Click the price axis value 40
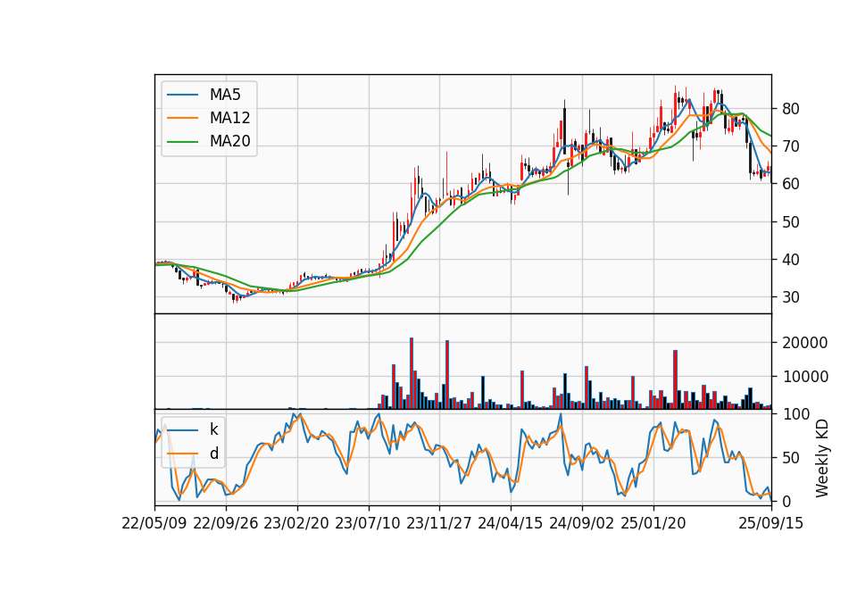Viewport: 857px width, 616px height. pos(791,260)
